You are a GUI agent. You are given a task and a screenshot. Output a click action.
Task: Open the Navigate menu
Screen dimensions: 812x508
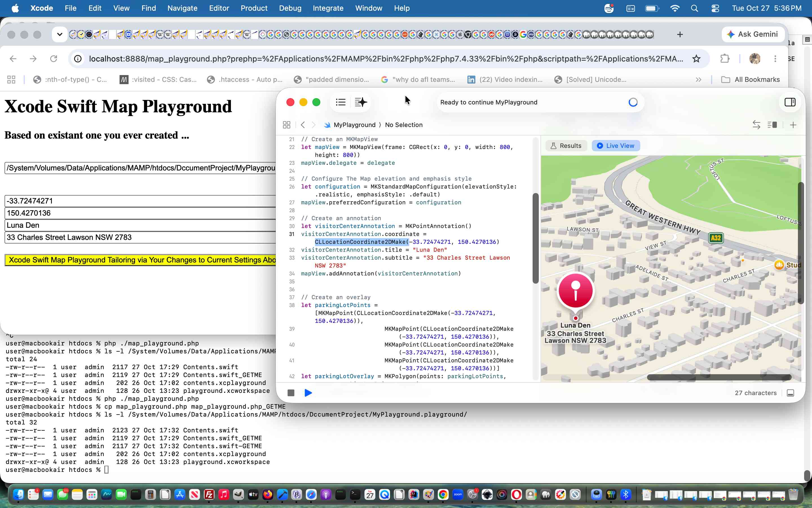182,8
